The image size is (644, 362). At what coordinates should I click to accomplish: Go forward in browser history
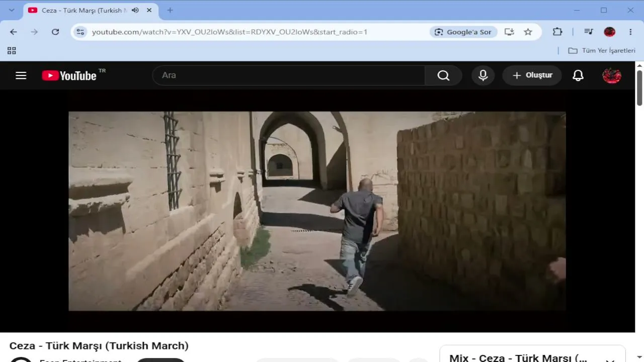pos(34,32)
